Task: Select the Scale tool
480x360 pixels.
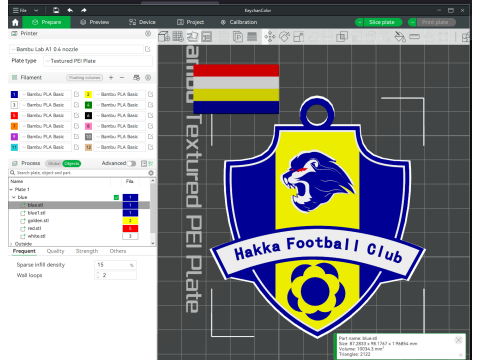Action: point(299,36)
